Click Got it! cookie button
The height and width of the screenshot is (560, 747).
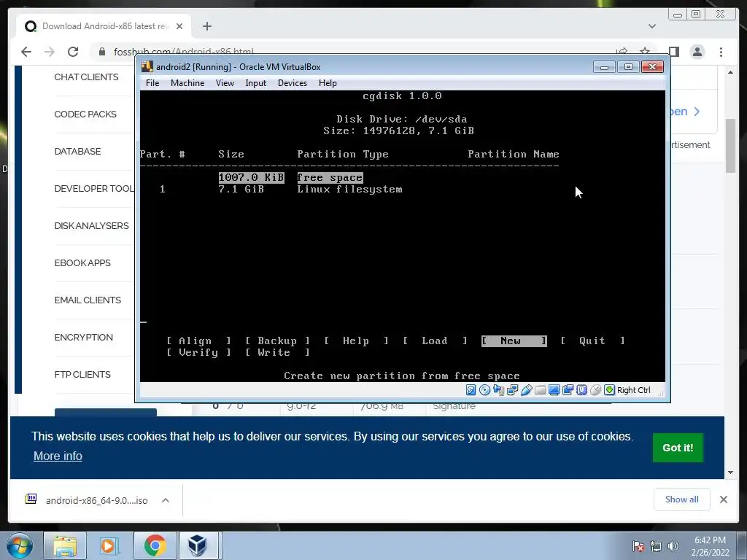(678, 448)
